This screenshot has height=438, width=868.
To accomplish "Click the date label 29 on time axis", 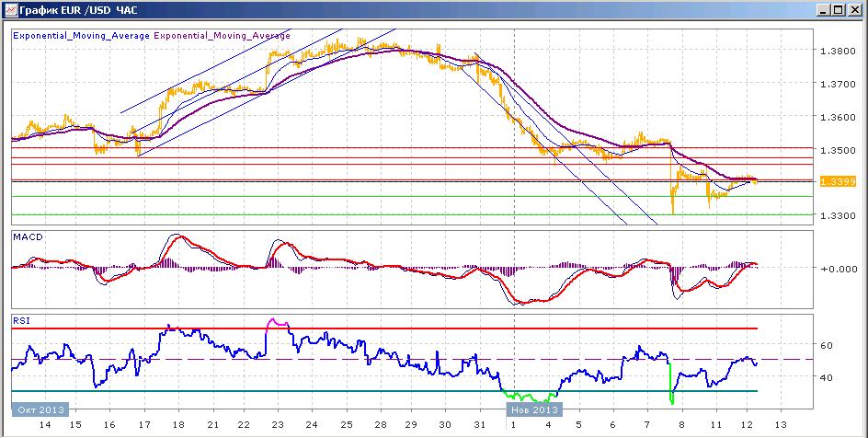I will pos(411,425).
